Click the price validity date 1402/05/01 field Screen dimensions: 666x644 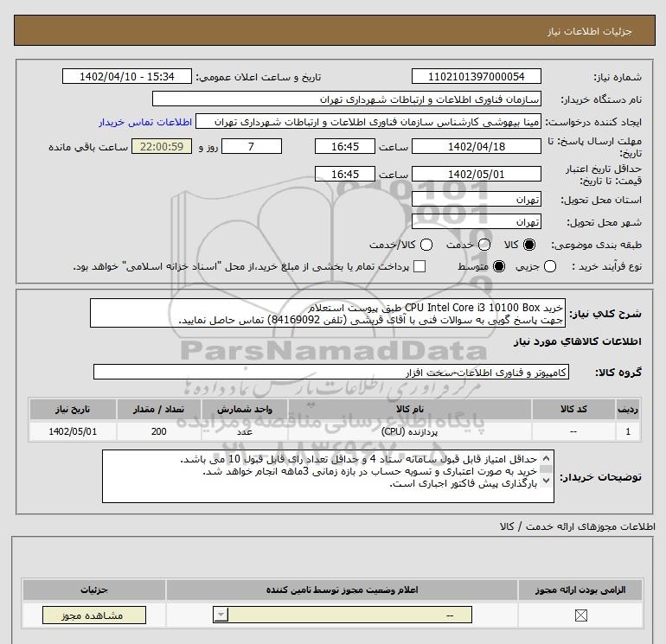click(476, 175)
